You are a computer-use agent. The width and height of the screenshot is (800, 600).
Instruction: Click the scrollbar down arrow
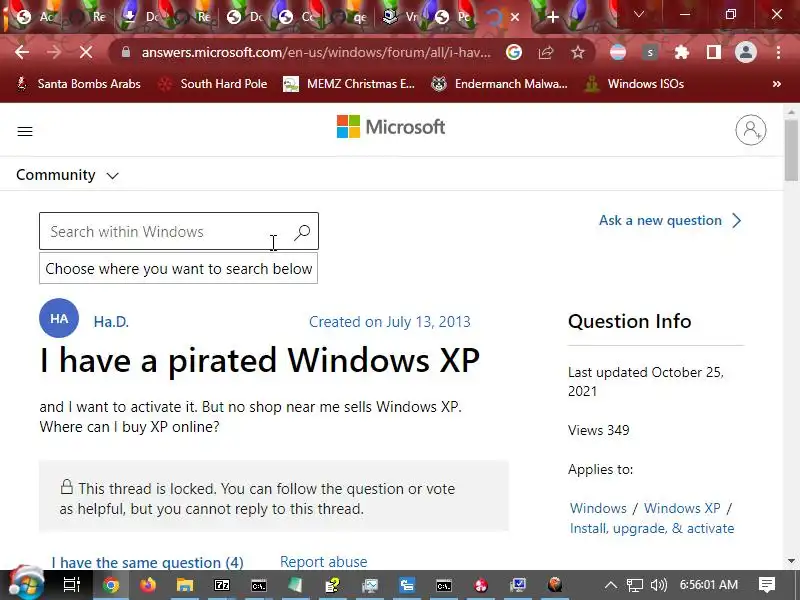tap(791, 561)
